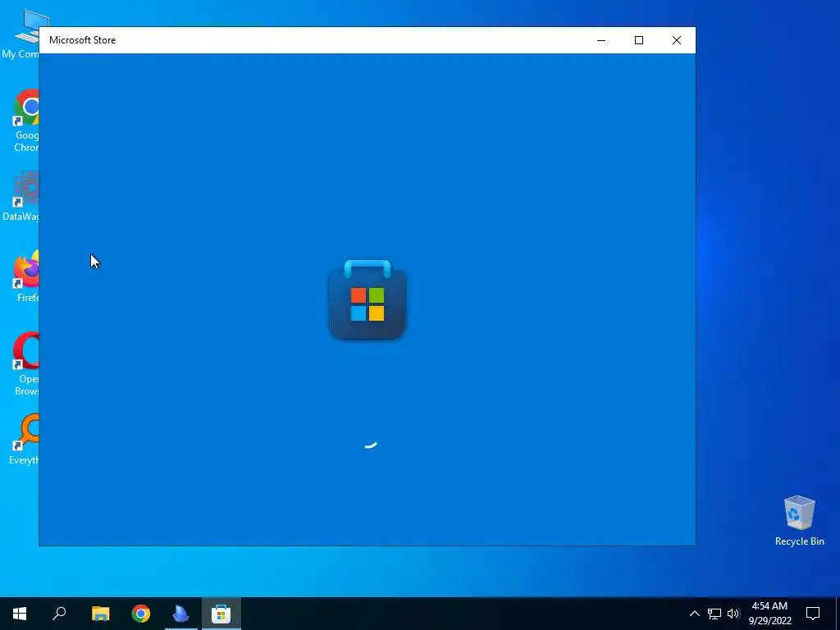Click the Microsoft Store splash logo
This screenshot has width=840, height=630.
[367, 299]
